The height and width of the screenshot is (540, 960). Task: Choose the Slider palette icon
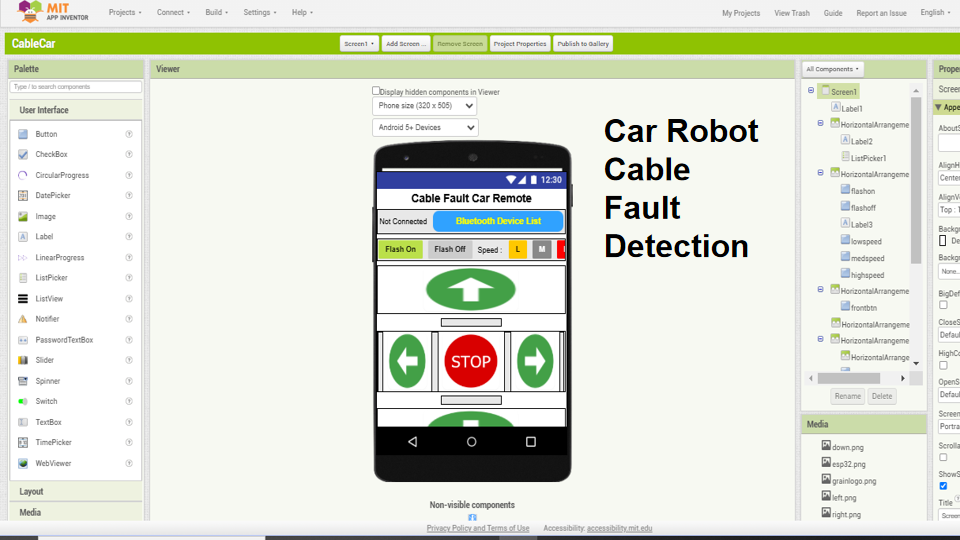[x=23, y=360]
